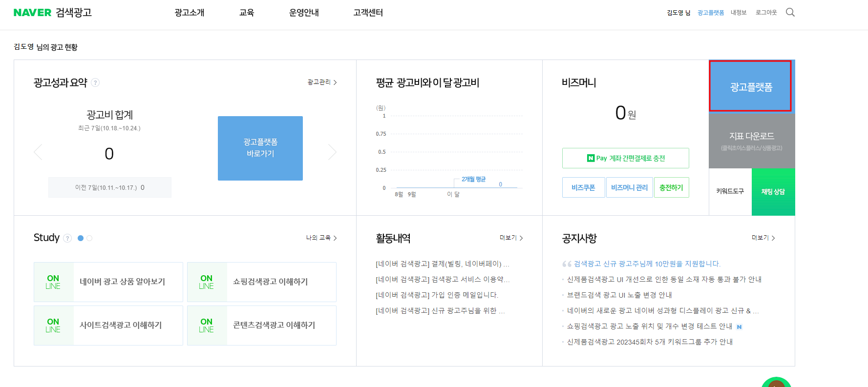Viewport: 868px width, 387px height.
Task: Click the NAVER 검색광고 logo
Action: click(x=53, y=13)
